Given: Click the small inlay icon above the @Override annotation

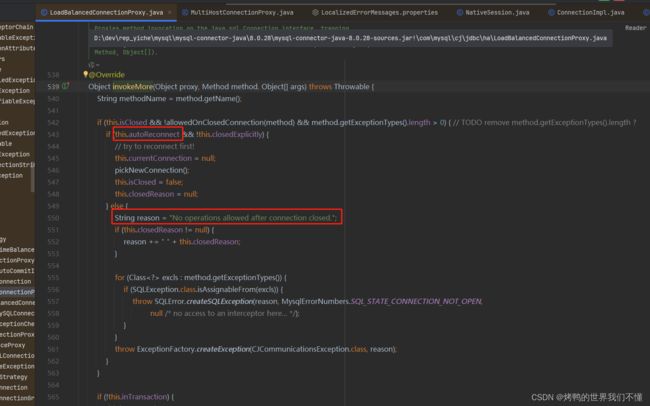Looking at the screenshot, I should coord(93,65).
